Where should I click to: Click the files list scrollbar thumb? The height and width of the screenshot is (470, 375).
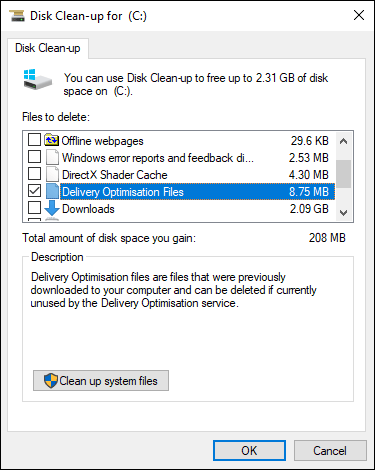[343, 174]
